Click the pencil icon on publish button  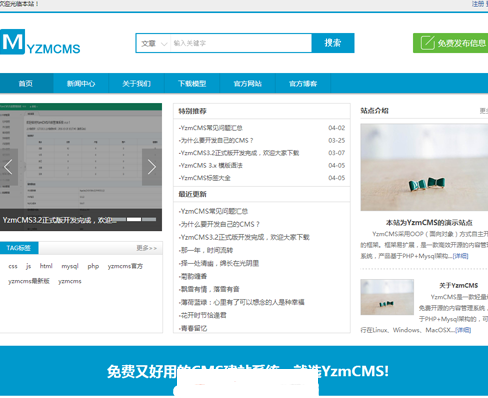click(427, 43)
